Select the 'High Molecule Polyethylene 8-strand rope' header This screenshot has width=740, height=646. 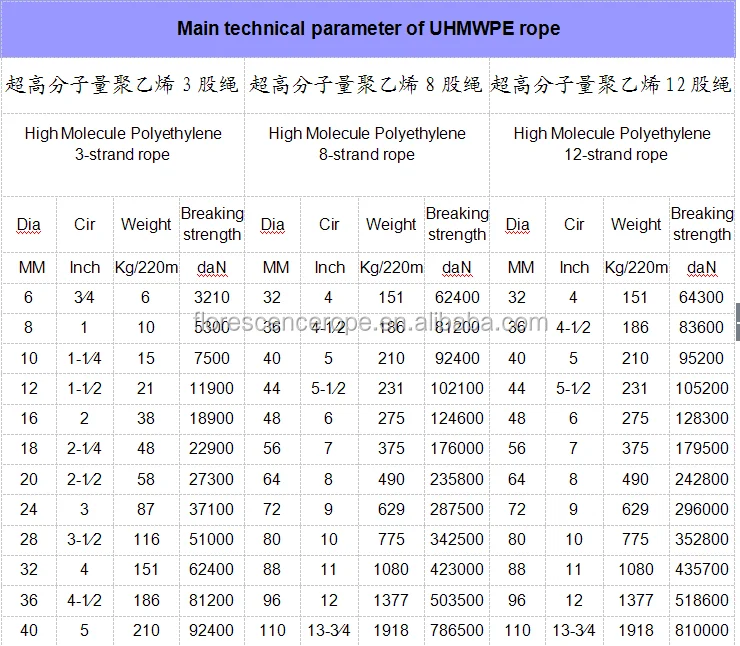[367, 144]
